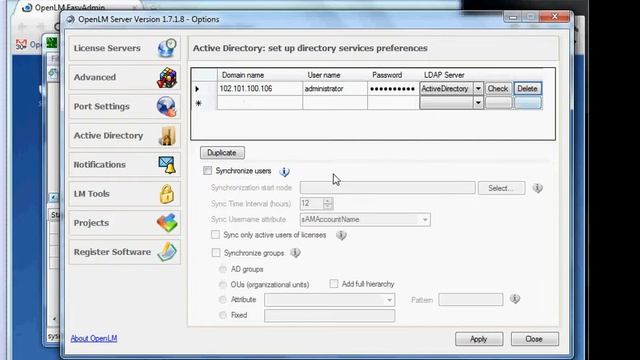Enable the Synchronize groups checkbox
The image size is (640, 360).
click(216, 253)
